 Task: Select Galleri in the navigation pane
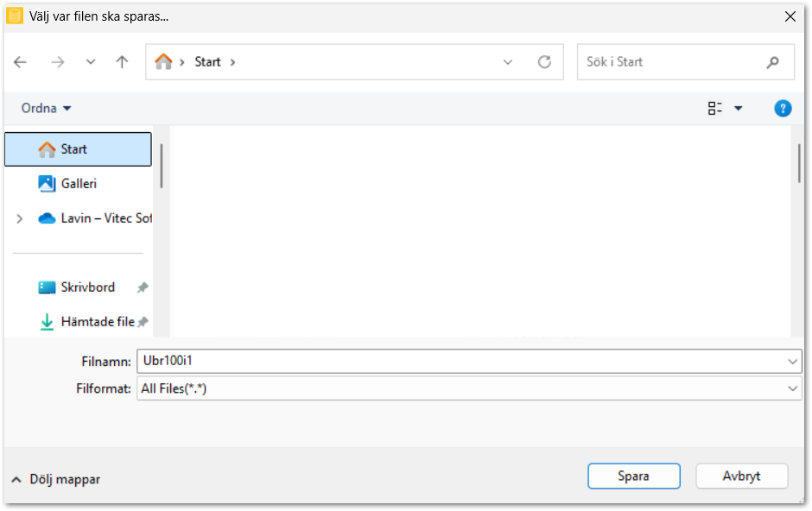(79, 184)
